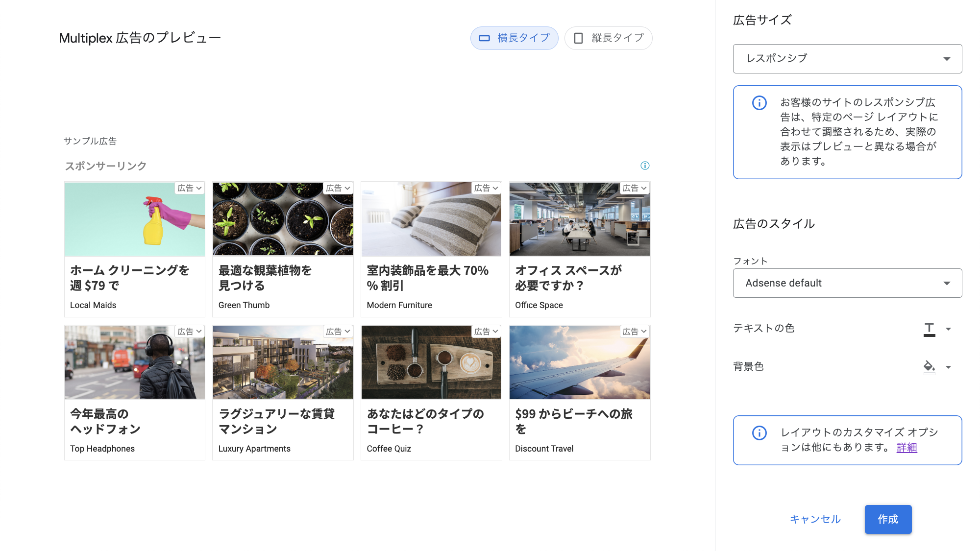Viewport: 980px width, 551px height.
Task: Click the Coffee Quiz advertiser name
Action: 389,449
